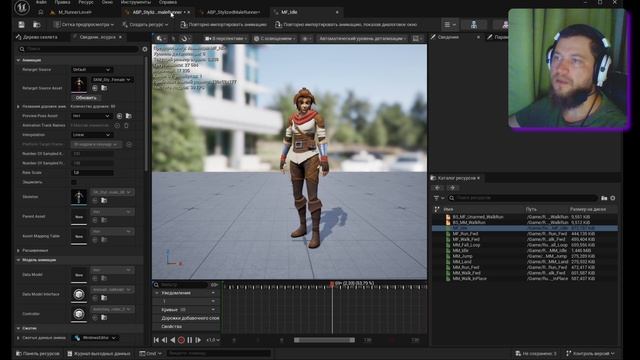Open the File menu
Viewport: 640px width, 360px height.
[x=41, y=2]
